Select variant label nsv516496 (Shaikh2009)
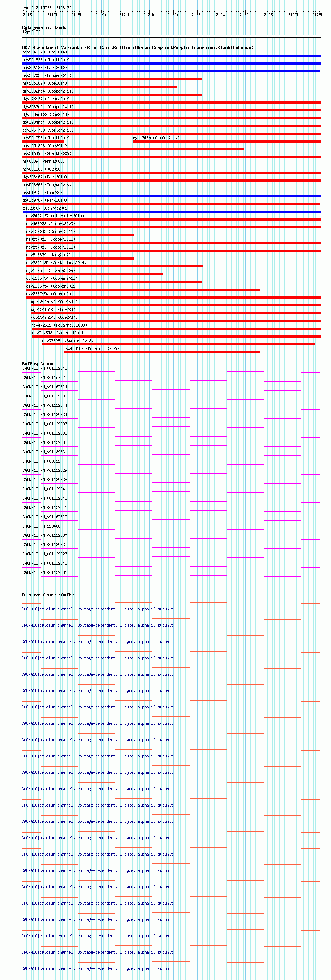Image resolution: width=331 pixels, height=980 pixels. tap(47, 153)
